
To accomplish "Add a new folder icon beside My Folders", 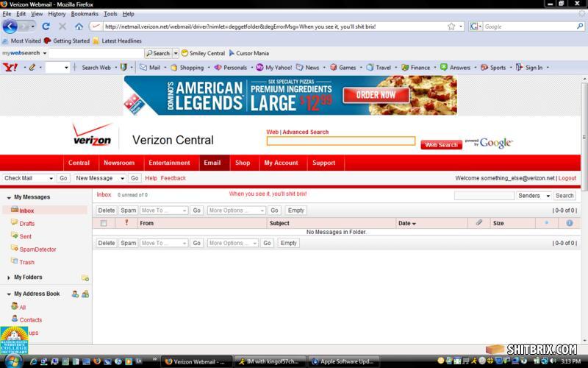I will coord(85,278).
